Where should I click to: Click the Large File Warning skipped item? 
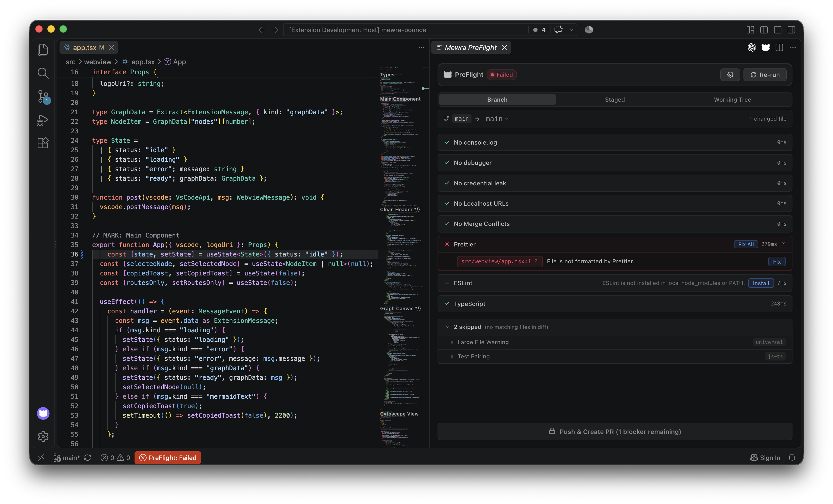coord(614,342)
